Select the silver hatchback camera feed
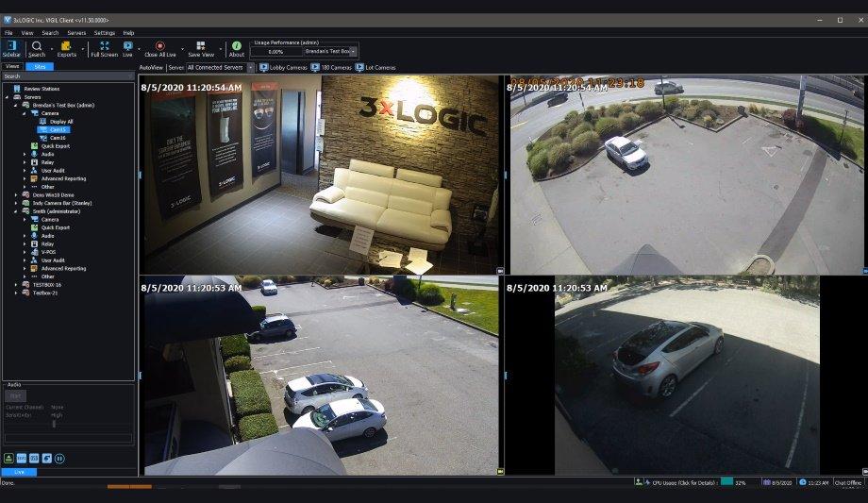Screen dimensions: 868x503 pyautogui.click(x=687, y=376)
